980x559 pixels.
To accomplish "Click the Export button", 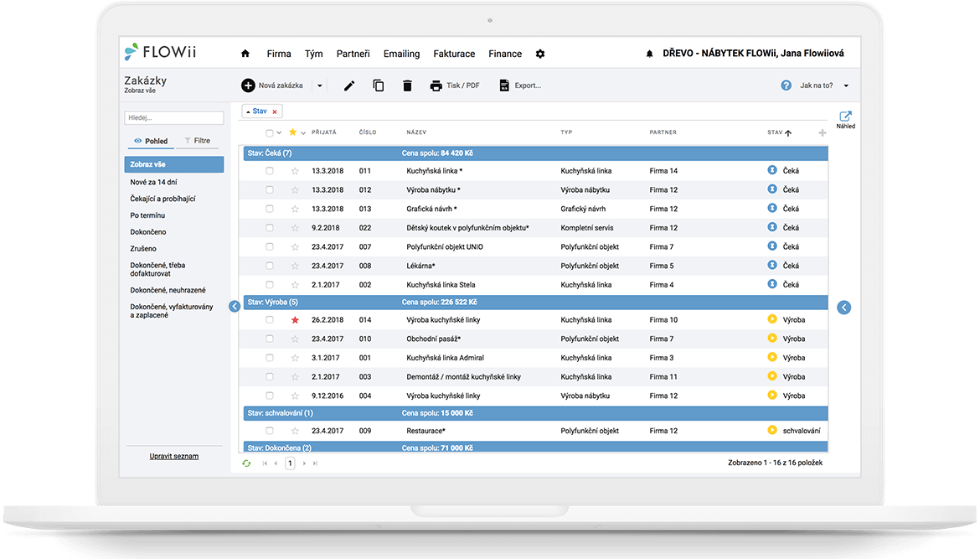I will [x=520, y=85].
